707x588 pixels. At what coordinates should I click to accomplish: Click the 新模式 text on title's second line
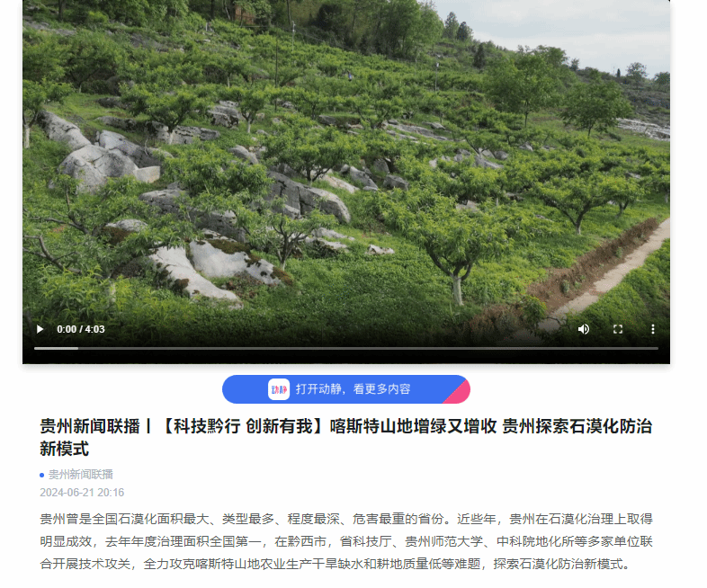[x=65, y=449]
